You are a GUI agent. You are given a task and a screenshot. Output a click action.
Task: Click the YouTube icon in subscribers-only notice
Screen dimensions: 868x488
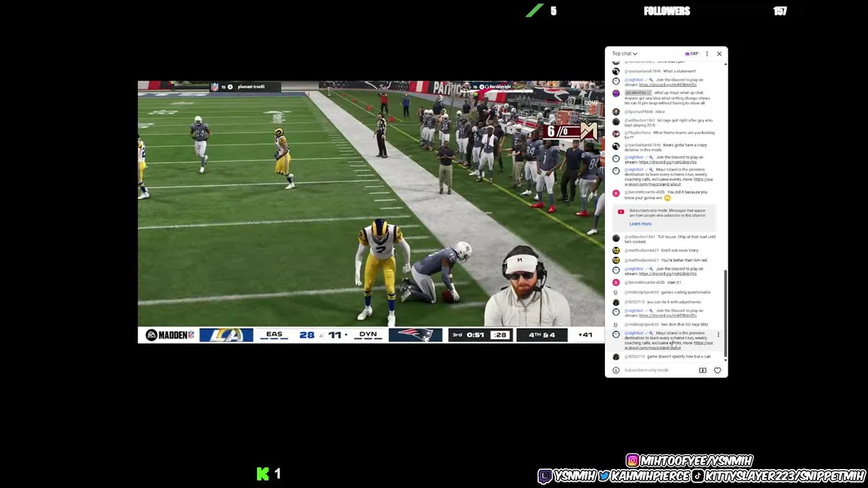tap(620, 211)
